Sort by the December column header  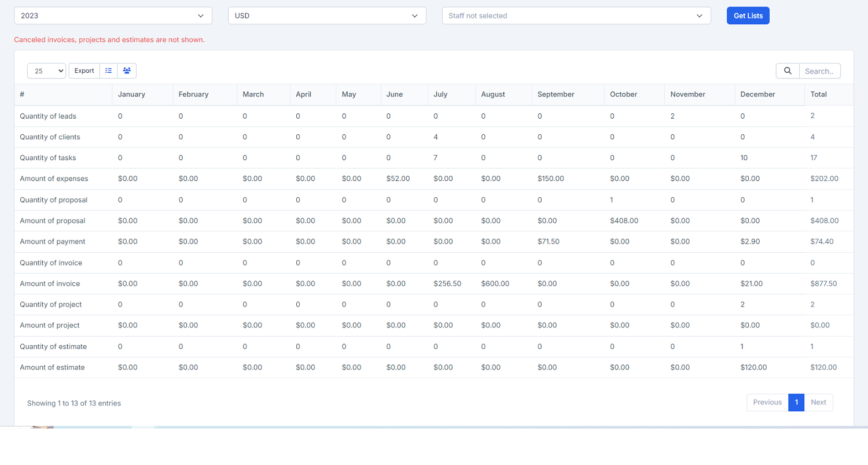coord(770,94)
